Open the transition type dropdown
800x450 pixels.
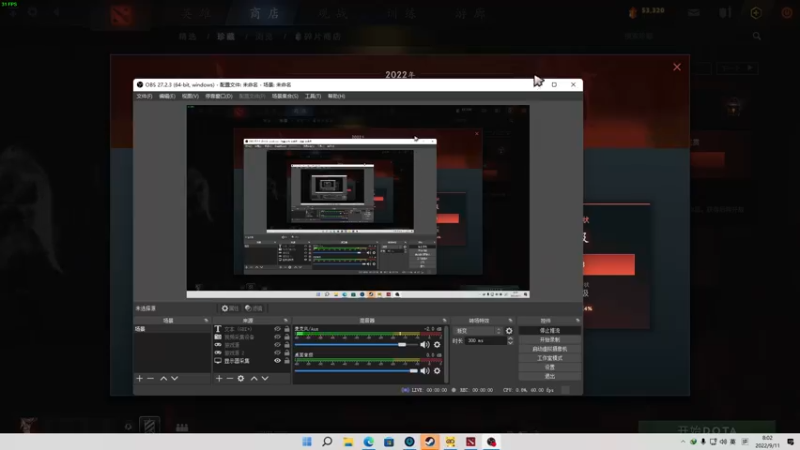(478, 331)
